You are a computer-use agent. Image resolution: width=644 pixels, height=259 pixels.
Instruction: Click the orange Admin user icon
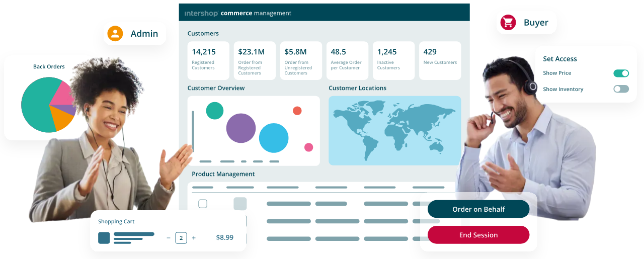(115, 34)
